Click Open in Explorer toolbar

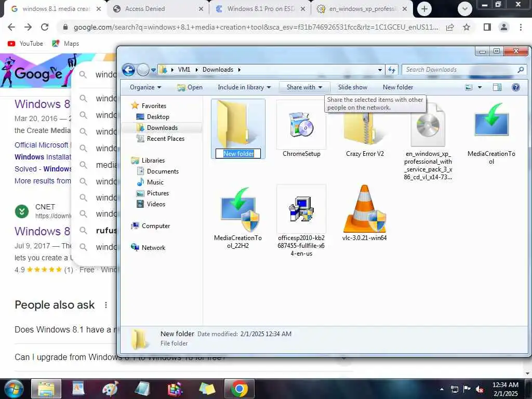click(x=190, y=87)
